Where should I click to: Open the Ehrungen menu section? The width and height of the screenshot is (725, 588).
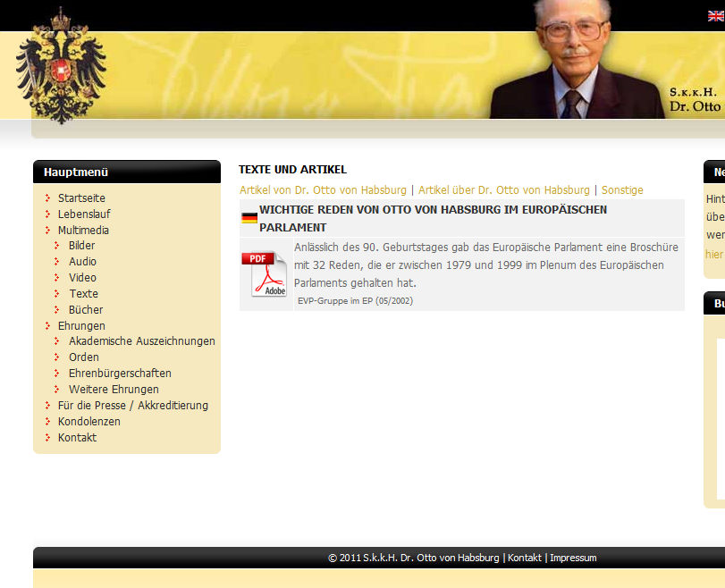[x=81, y=326]
